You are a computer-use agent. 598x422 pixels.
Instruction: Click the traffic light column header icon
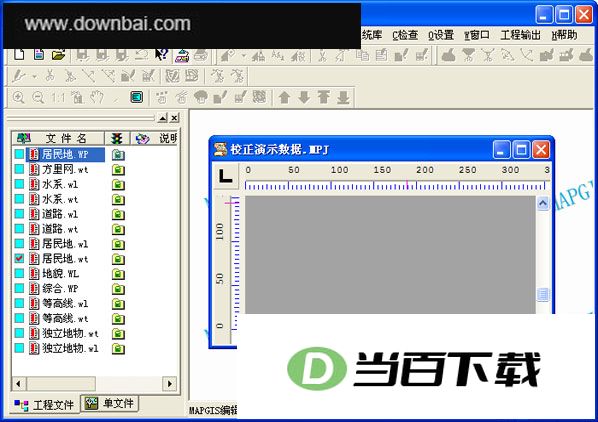click(117, 138)
